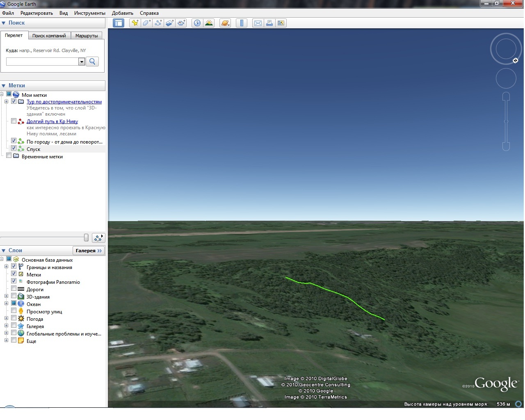Open the Редактировать menu
This screenshot has width=525, height=420.
pyautogui.click(x=37, y=13)
